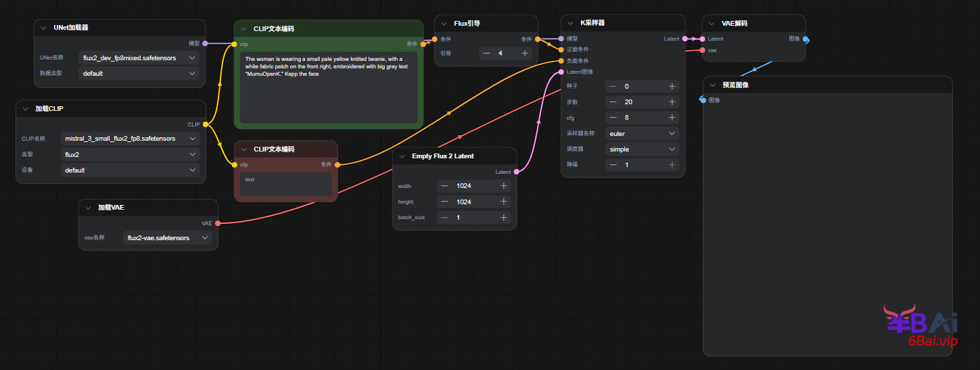Increase batch_size with the plus icon
Screen dimensions: 980x370
coord(503,217)
